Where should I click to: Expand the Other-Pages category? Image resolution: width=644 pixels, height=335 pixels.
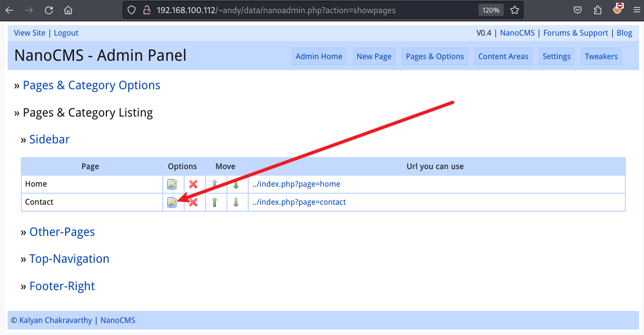click(62, 232)
